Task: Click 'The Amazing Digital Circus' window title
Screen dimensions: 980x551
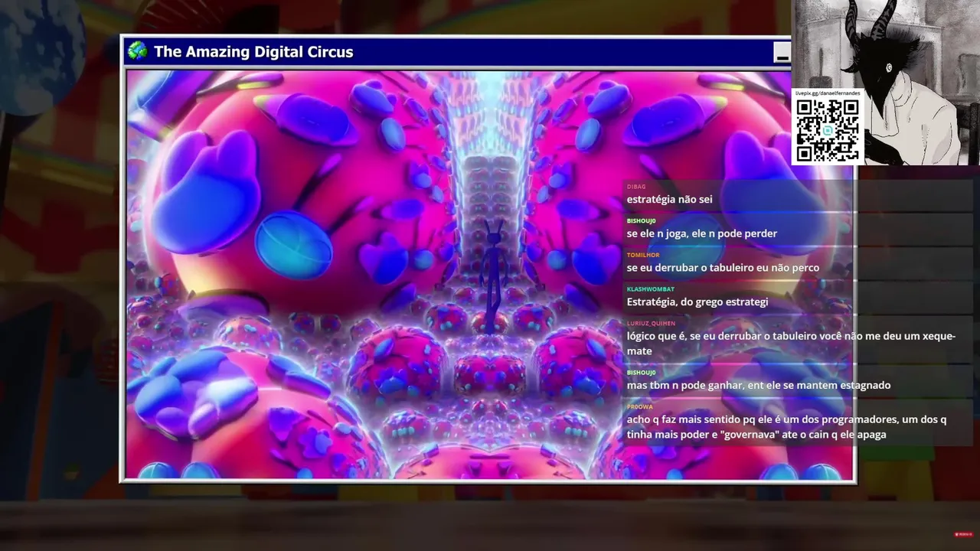Action: pos(253,52)
